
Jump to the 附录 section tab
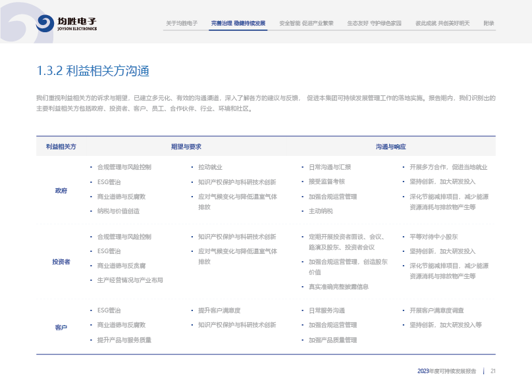(489, 23)
